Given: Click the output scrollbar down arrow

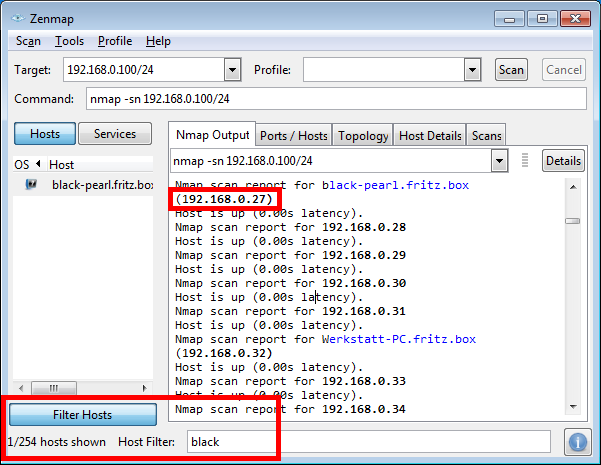Looking at the screenshot, I should point(573,407).
